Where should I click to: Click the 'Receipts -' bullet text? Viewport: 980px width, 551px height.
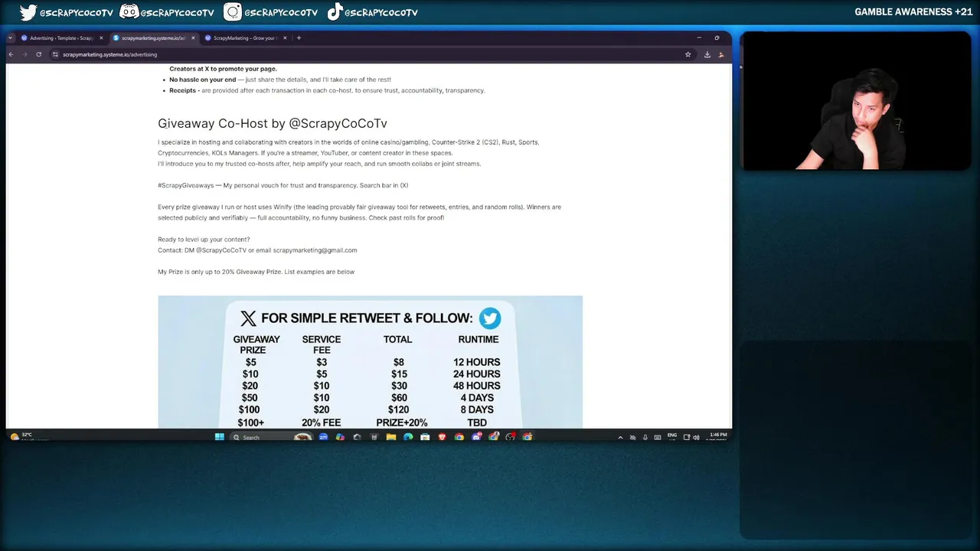click(185, 90)
